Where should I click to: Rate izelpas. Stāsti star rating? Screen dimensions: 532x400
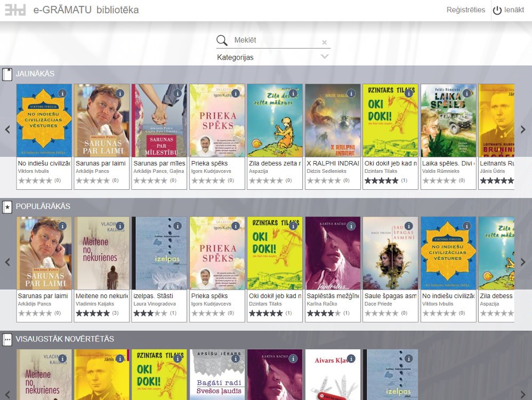pyautogui.click(x=150, y=313)
